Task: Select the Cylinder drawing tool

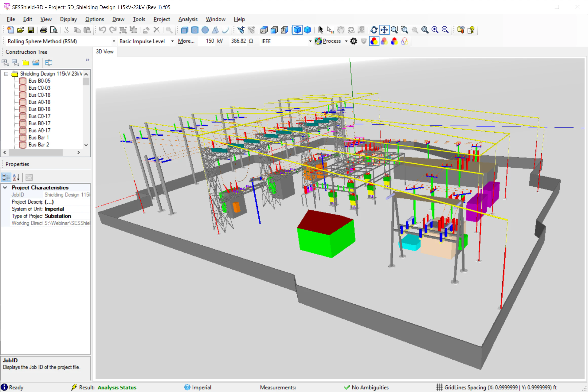Action: pos(195,30)
